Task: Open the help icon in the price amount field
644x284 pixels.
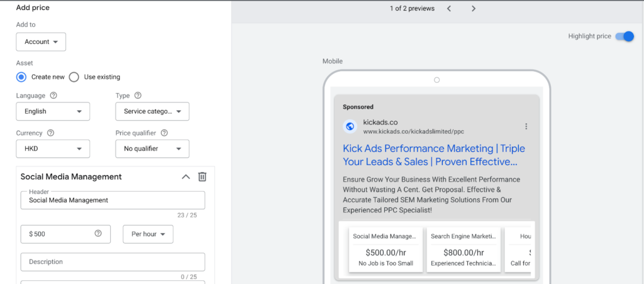Action: point(97,234)
